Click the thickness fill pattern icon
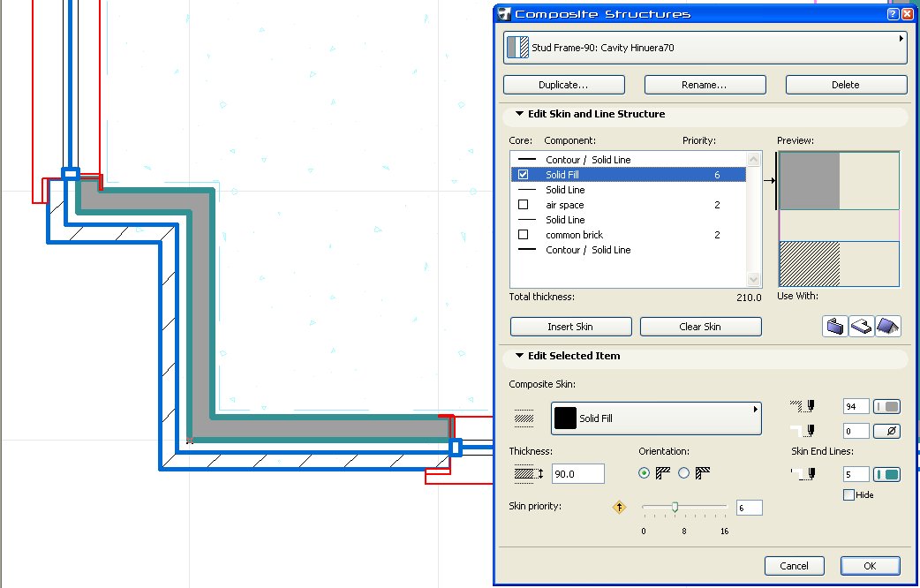920x588 pixels. point(524,473)
